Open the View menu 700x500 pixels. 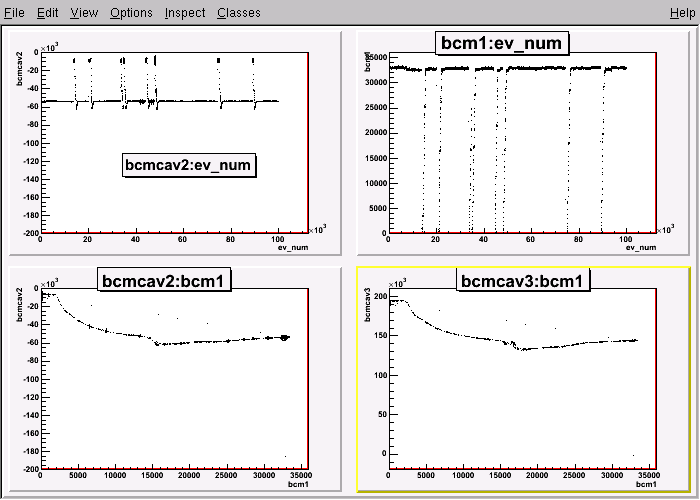click(84, 12)
